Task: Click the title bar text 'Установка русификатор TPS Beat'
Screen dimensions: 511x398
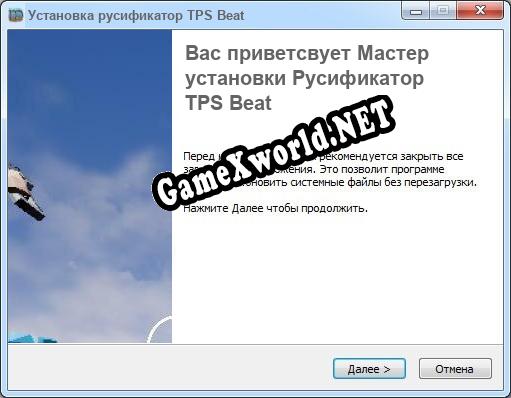Action: point(136,15)
